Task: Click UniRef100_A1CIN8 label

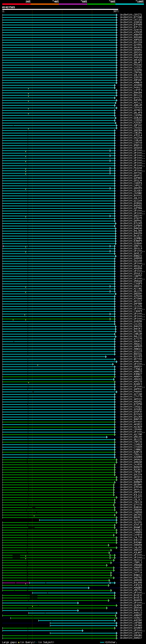Action: point(131,434)
